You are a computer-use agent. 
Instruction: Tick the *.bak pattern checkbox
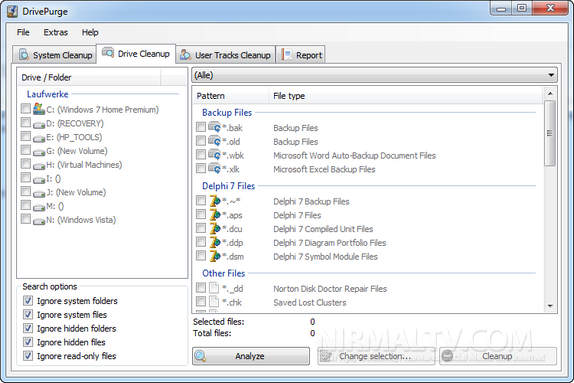click(x=201, y=127)
